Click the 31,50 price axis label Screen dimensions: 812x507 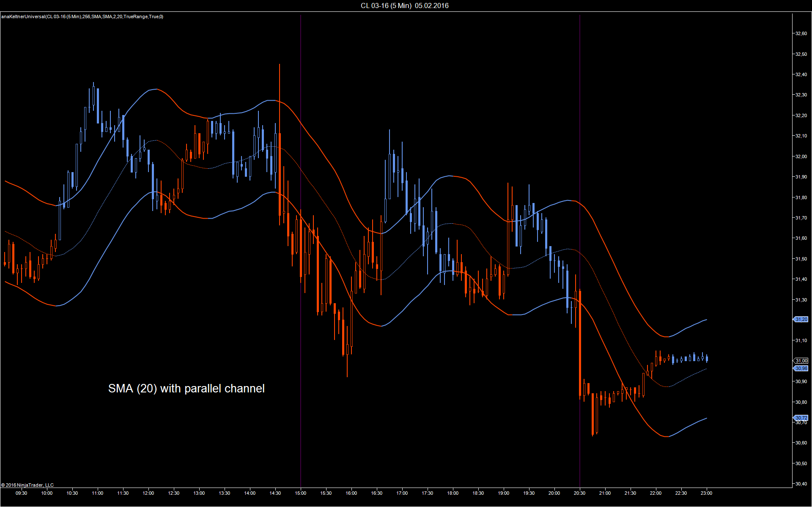point(801,259)
